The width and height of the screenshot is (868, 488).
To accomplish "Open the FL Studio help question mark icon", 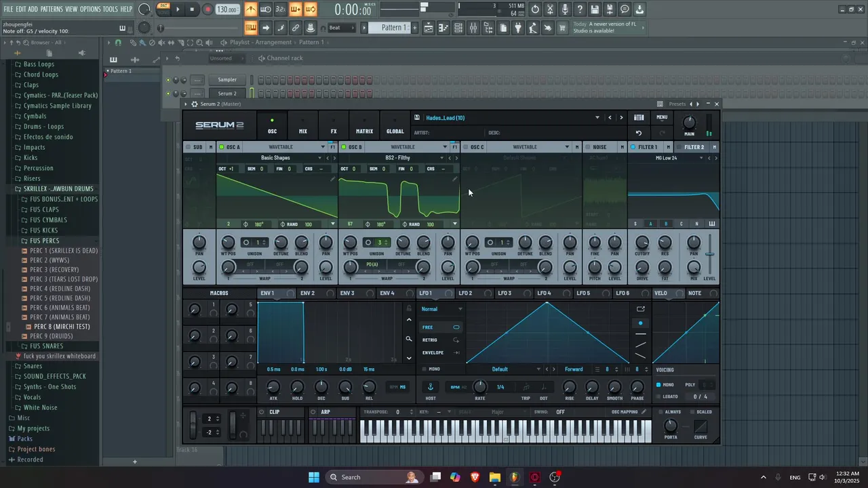I will pyautogui.click(x=580, y=9).
